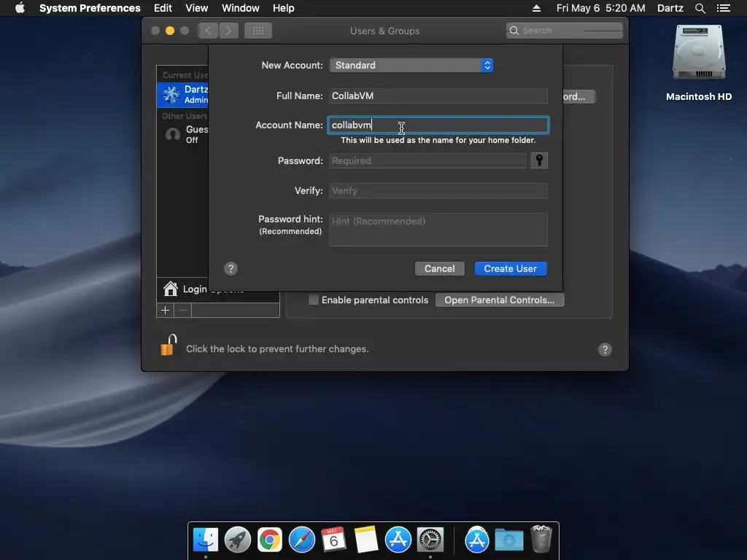Click the add user plus button
Image resolution: width=747 pixels, height=560 pixels.
pyautogui.click(x=166, y=311)
